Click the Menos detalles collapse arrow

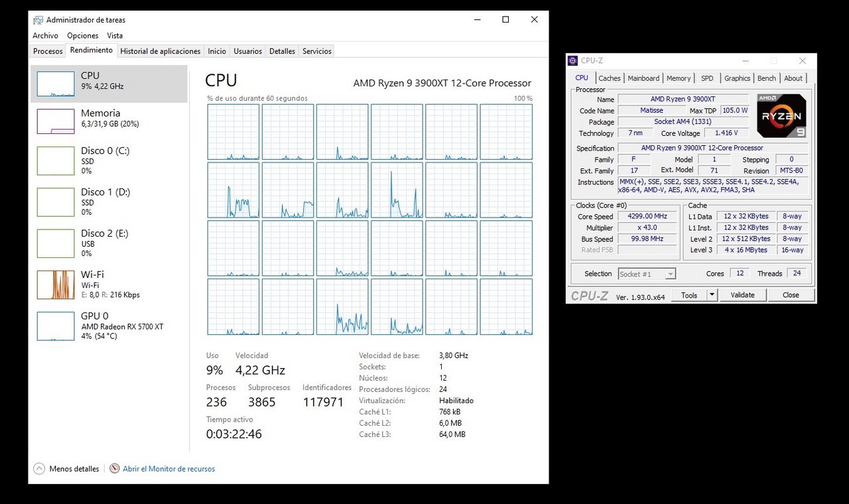click(x=39, y=469)
